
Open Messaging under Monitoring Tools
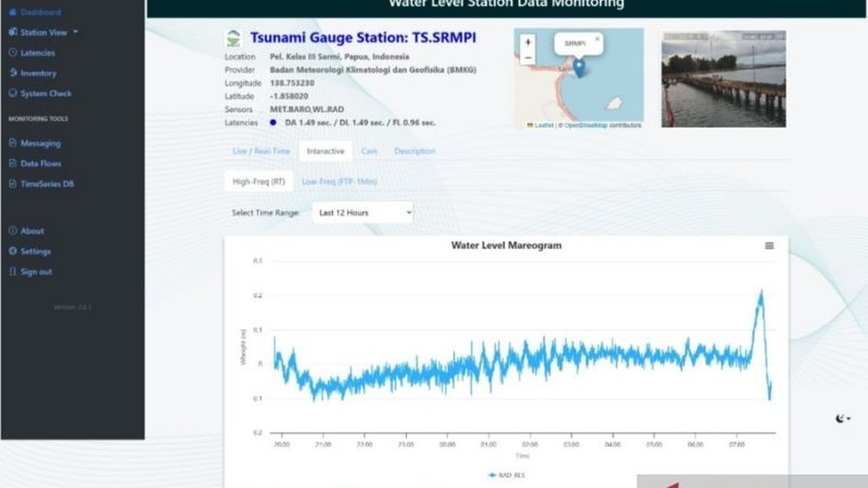(12, 144)
